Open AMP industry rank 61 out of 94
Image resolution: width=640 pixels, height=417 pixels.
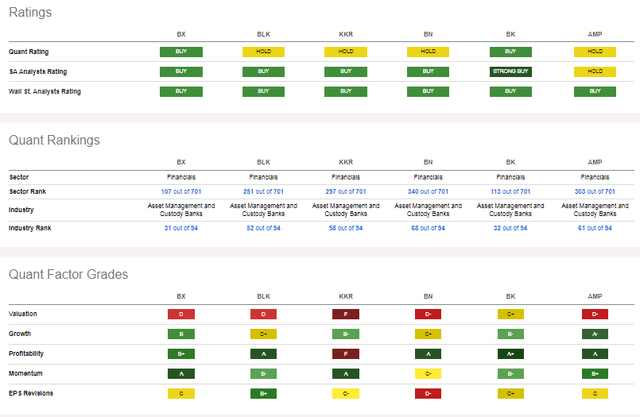[x=595, y=228]
